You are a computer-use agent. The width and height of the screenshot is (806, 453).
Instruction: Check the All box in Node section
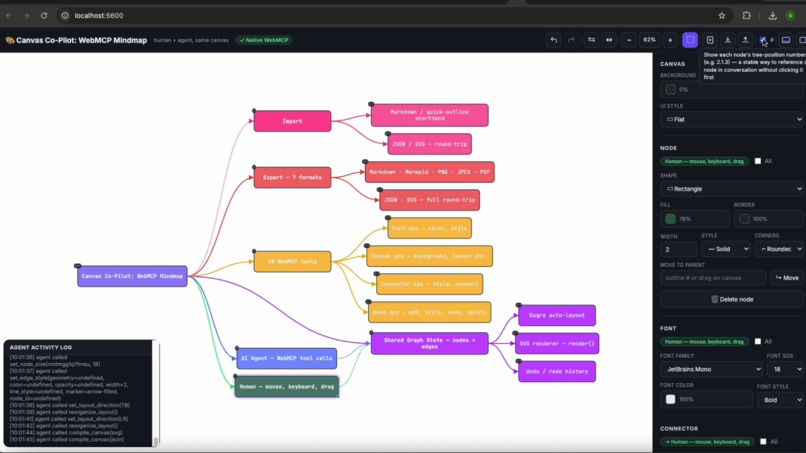pyautogui.click(x=758, y=161)
